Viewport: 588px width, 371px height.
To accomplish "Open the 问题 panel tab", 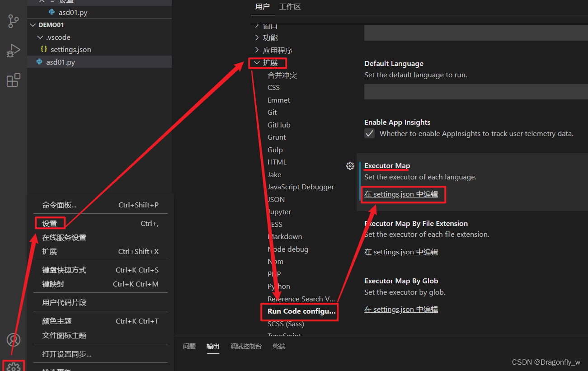I will coord(189,346).
